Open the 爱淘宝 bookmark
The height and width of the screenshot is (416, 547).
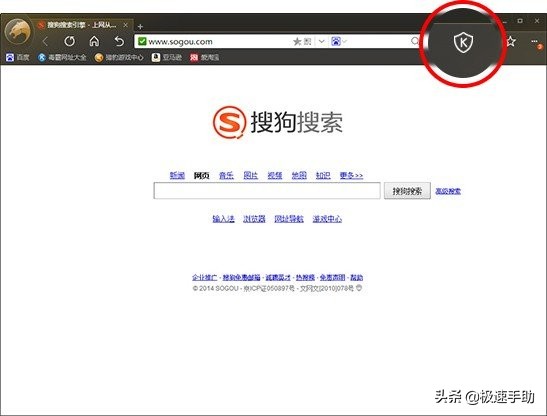tap(204, 57)
